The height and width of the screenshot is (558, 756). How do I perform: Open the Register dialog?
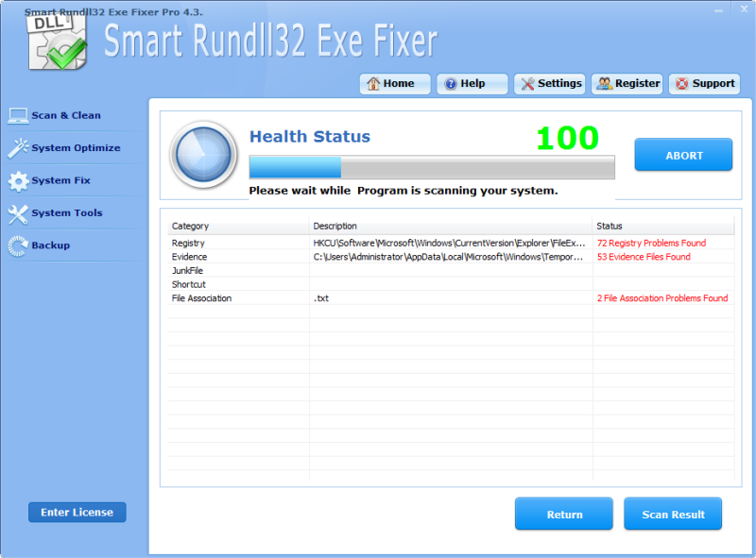point(627,84)
